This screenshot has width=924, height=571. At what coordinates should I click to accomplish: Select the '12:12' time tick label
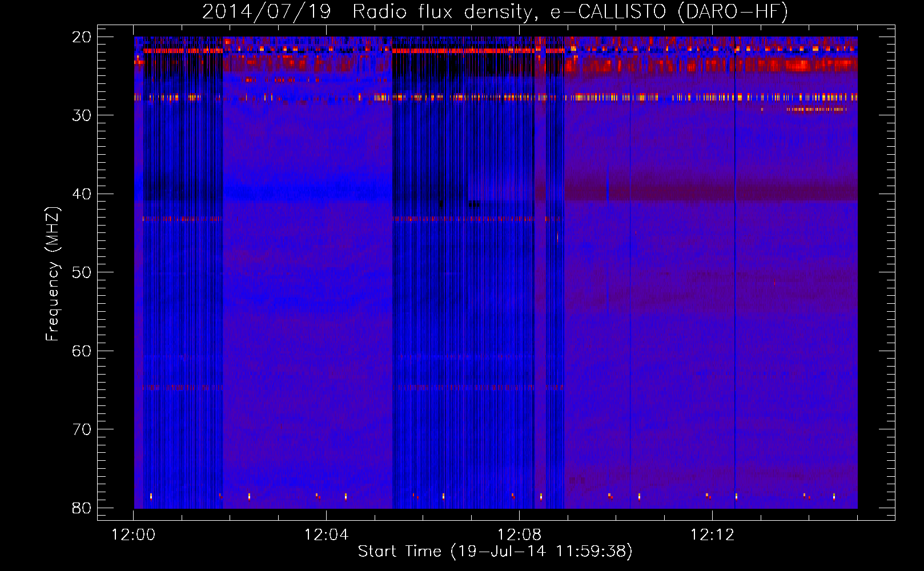[x=712, y=535]
